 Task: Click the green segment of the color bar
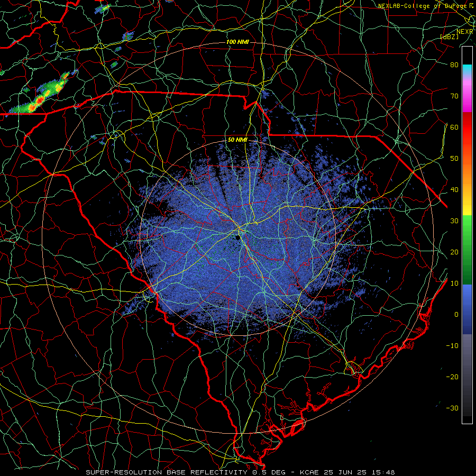tap(467, 250)
